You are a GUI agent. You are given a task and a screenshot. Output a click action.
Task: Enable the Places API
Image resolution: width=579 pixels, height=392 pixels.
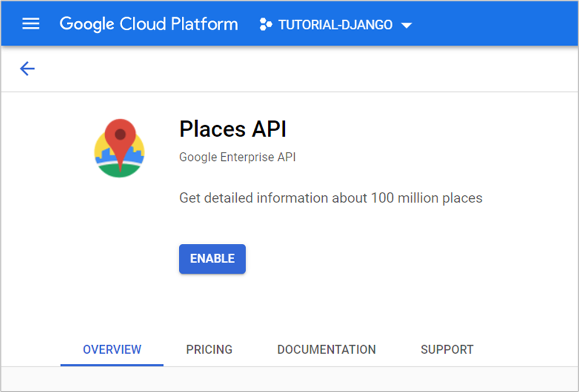(212, 258)
